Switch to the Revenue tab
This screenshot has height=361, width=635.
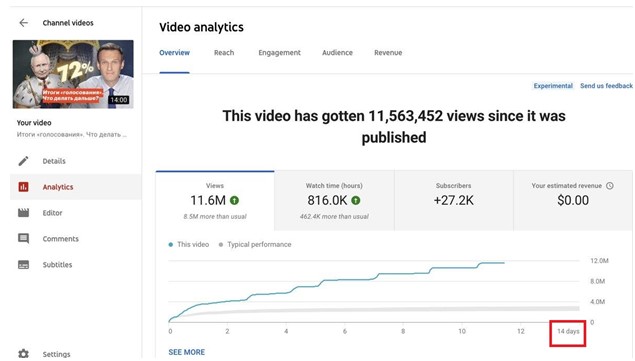(x=388, y=53)
